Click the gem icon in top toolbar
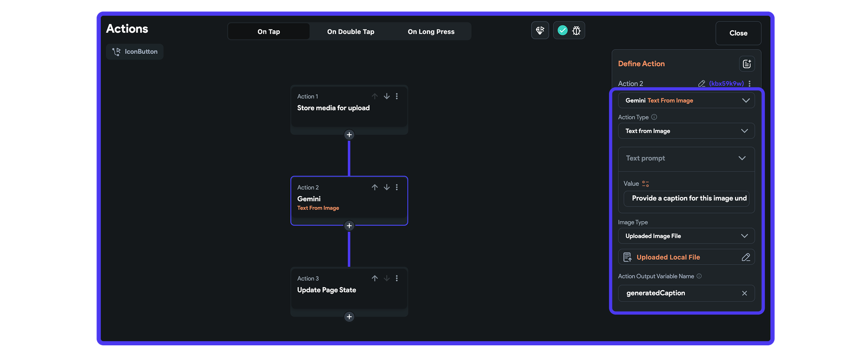 click(x=540, y=30)
